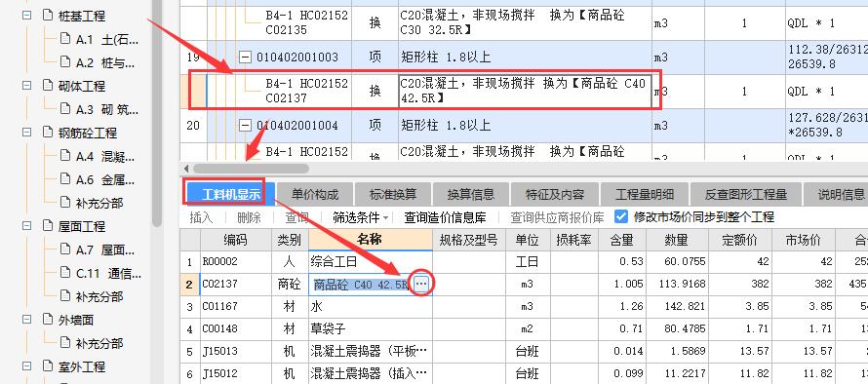Select row number 19 in the table

click(193, 57)
